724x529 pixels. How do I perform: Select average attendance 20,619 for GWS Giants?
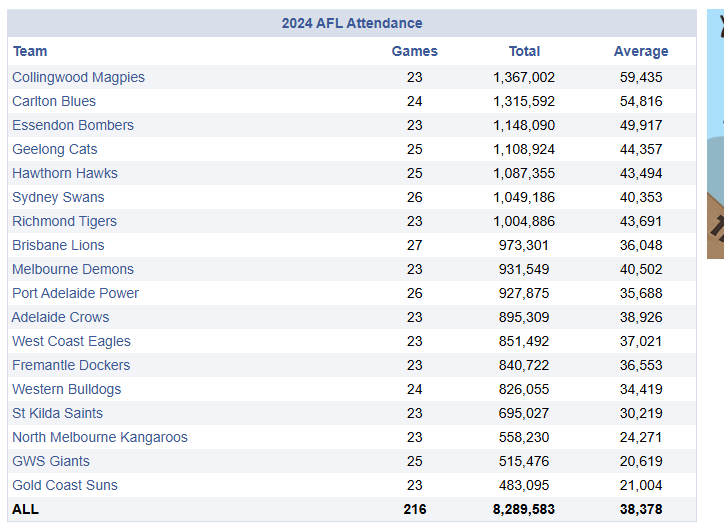coord(641,461)
